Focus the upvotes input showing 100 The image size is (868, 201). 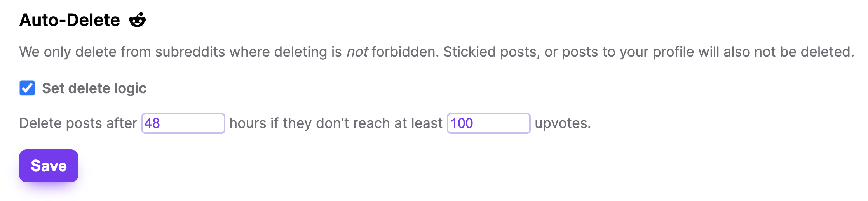coord(488,123)
